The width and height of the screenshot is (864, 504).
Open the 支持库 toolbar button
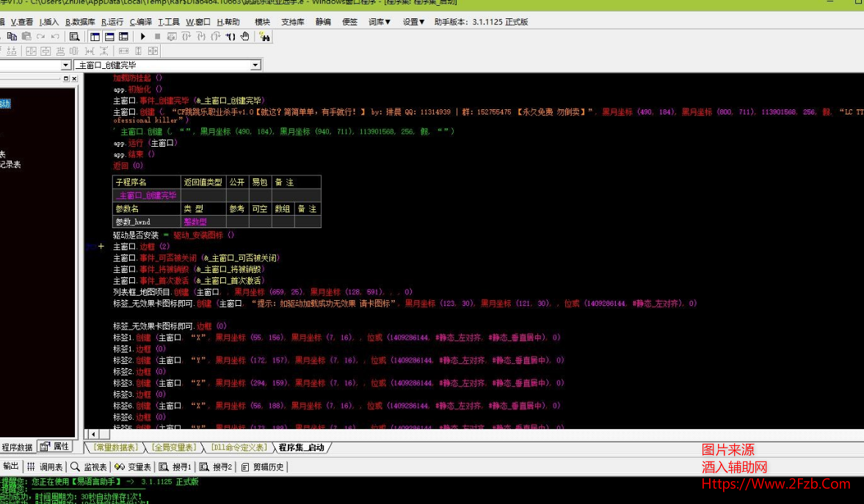coord(293,22)
